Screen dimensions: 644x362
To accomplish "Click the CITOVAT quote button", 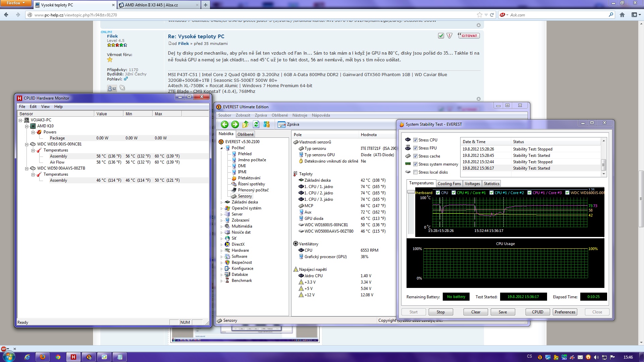I will 469,36.
